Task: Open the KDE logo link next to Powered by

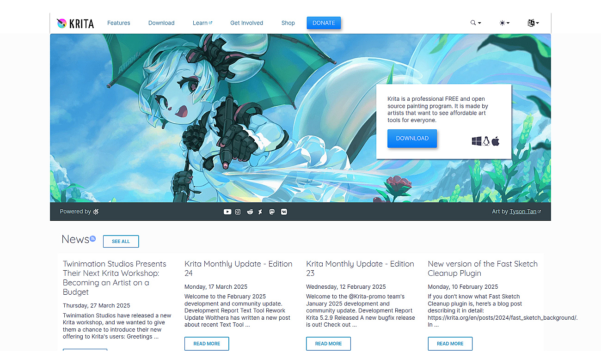Action: [x=96, y=212]
